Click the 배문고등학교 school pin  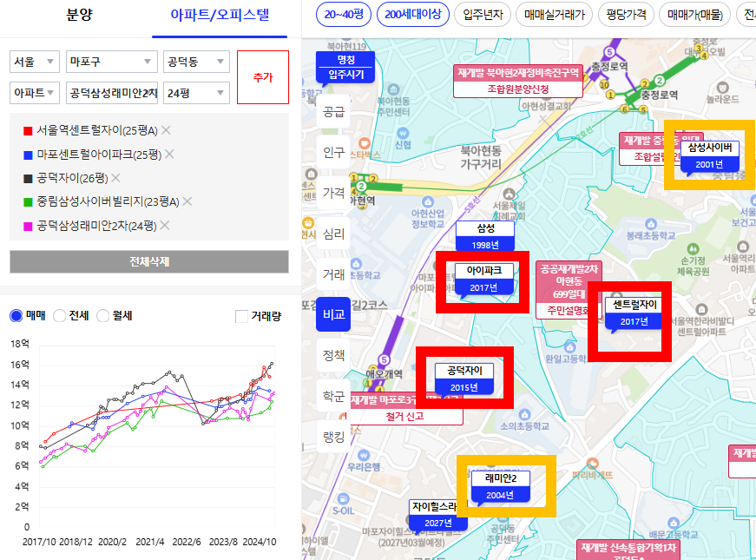674,523
